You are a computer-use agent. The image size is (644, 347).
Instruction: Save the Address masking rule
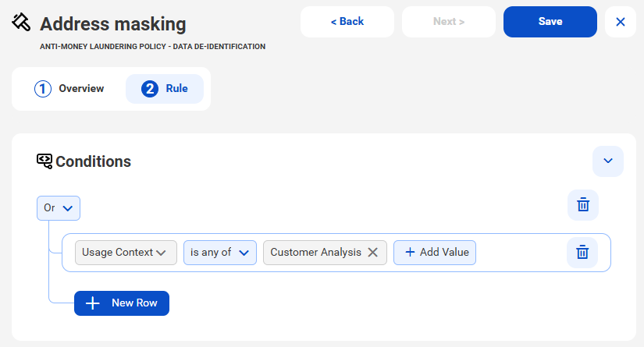coord(550,22)
